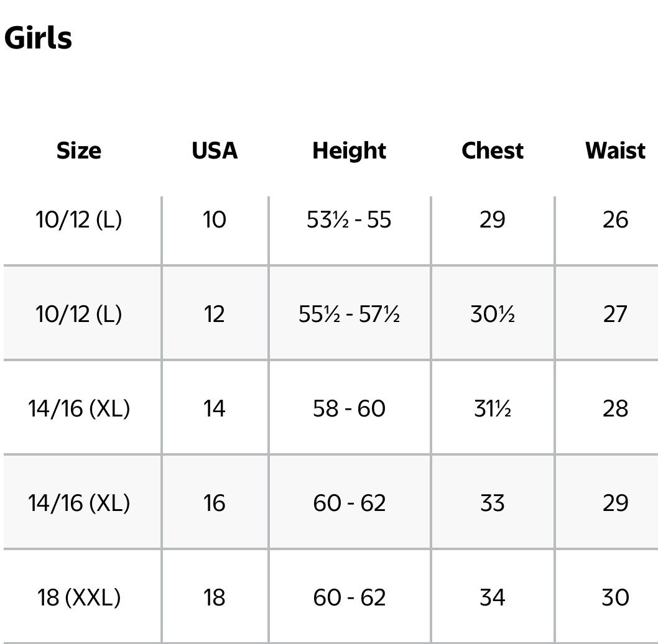Select height range 58 - 60
The height and width of the screenshot is (644, 658).
(x=349, y=408)
